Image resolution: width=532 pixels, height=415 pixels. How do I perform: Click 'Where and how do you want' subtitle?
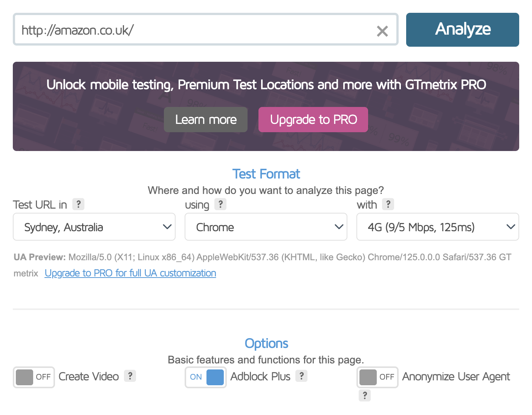pos(266,190)
